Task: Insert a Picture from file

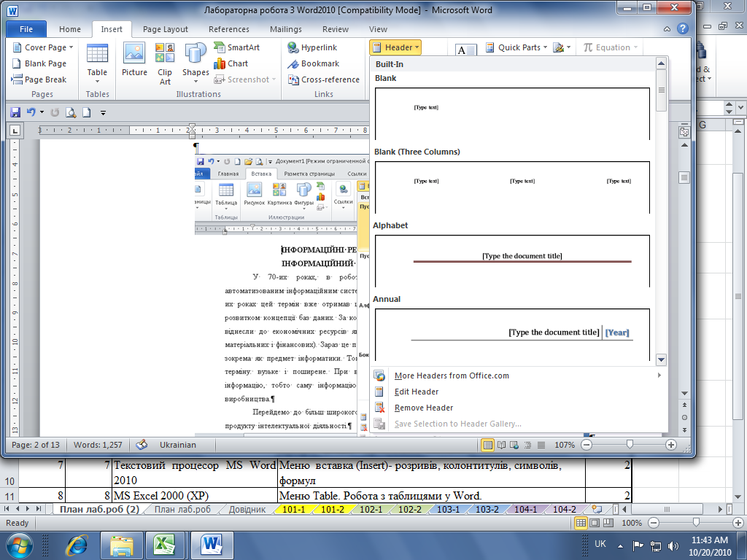Action: tap(134, 60)
